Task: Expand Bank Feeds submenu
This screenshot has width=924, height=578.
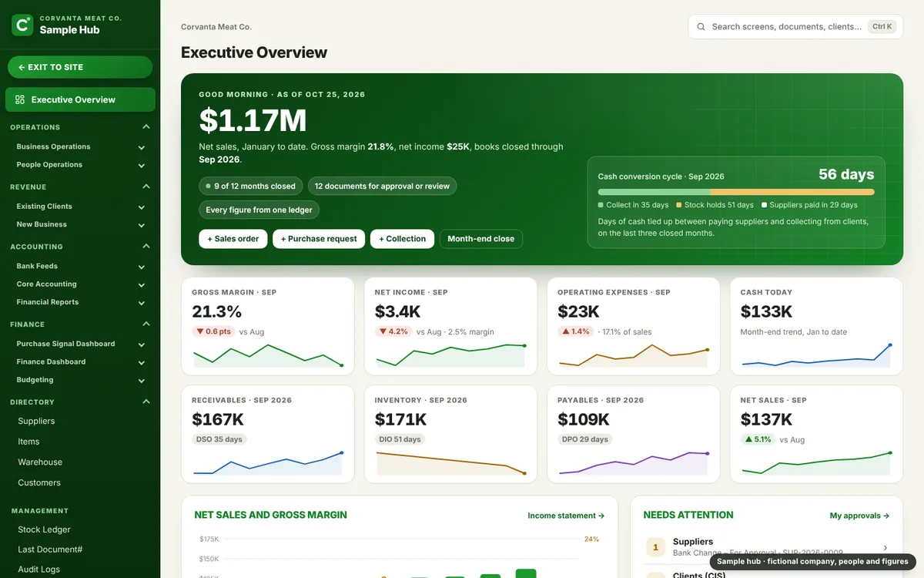Action: 142,267
